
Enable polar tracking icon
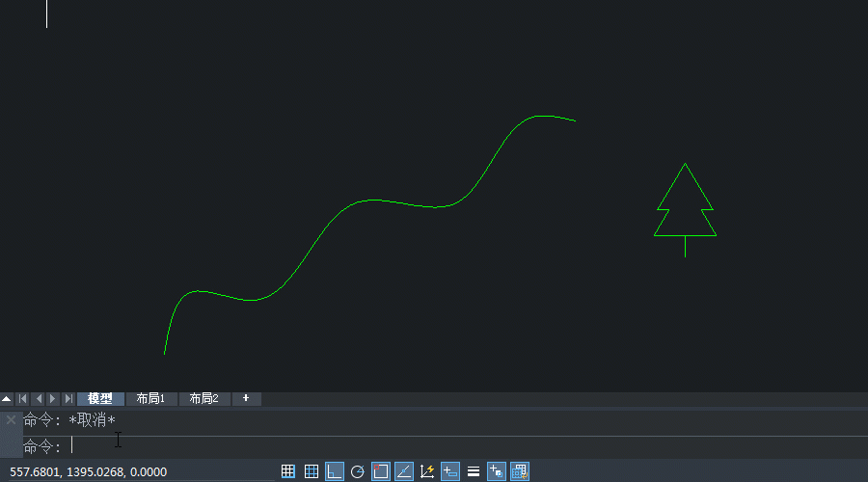coord(358,471)
